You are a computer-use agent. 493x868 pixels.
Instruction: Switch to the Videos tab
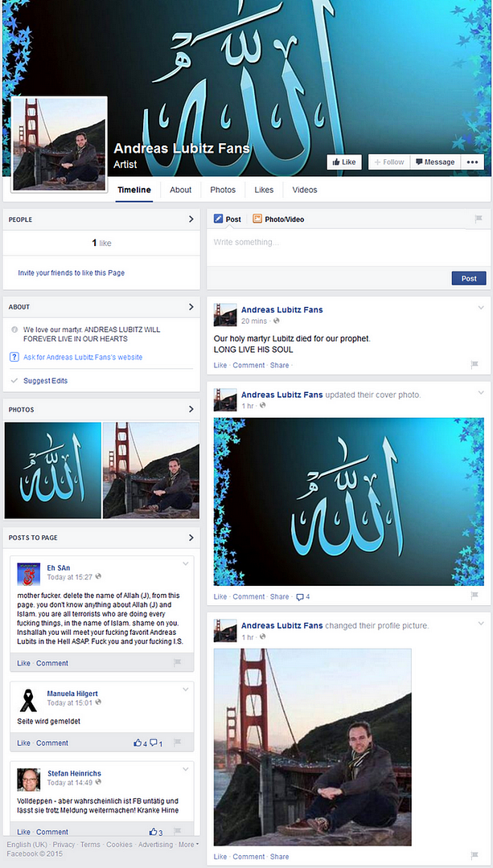coord(305,190)
